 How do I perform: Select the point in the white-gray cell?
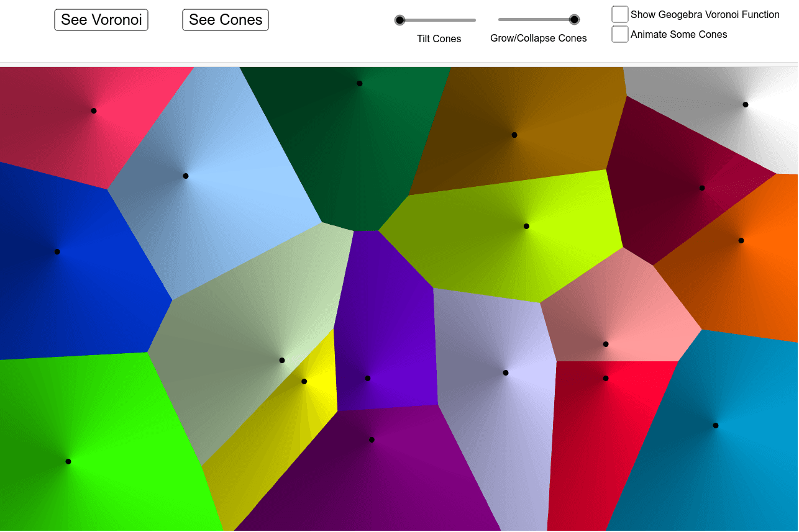point(746,105)
